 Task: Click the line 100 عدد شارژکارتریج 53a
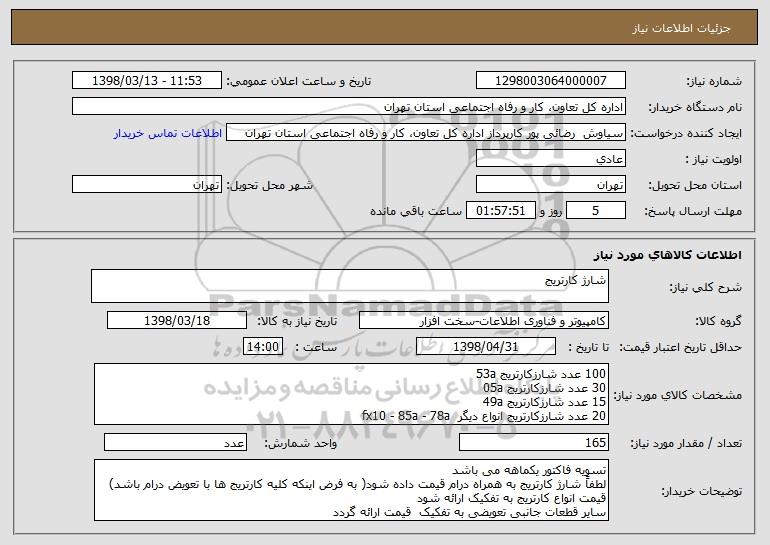click(x=541, y=374)
